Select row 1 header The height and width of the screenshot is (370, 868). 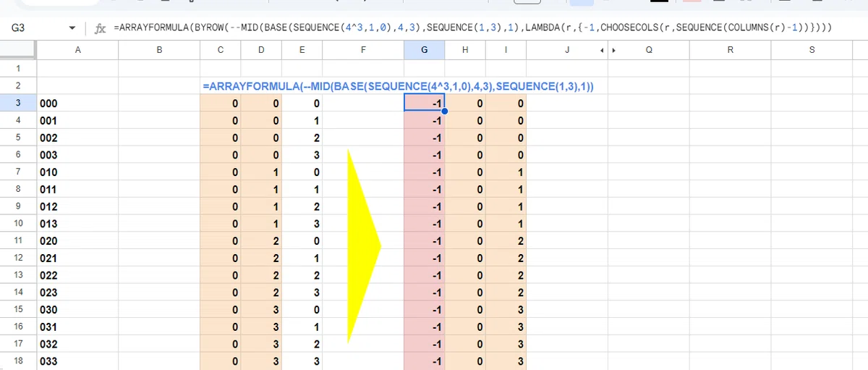(18, 68)
